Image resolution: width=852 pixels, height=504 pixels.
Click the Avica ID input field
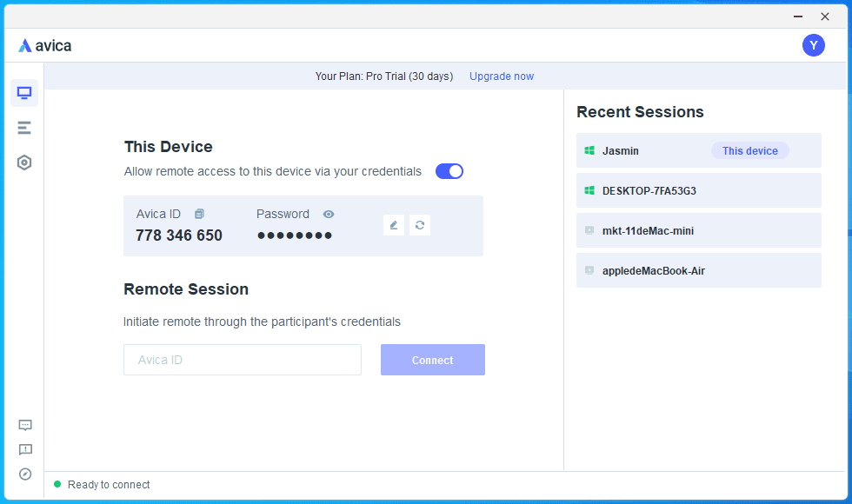click(242, 360)
